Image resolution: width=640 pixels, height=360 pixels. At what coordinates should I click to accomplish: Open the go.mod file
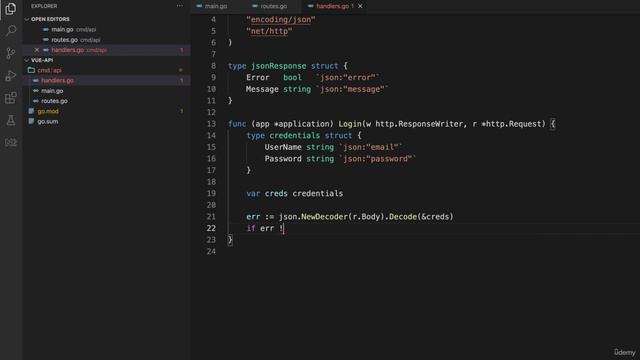coord(48,111)
